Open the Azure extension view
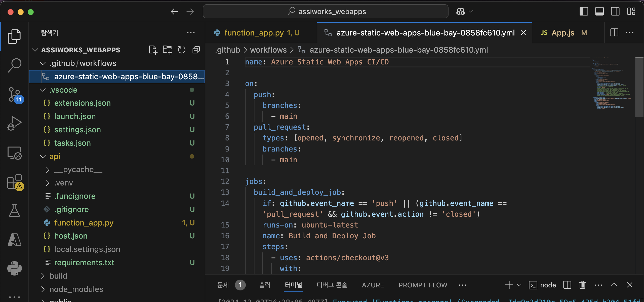644x302 pixels. [14, 239]
